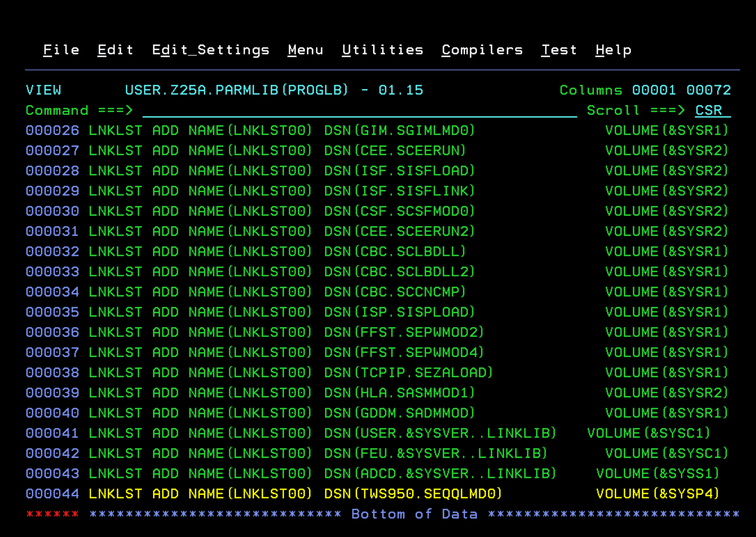The height and width of the screenshot is (537, 756).
Task: Click line number 000026
Action: click(52, 131)
